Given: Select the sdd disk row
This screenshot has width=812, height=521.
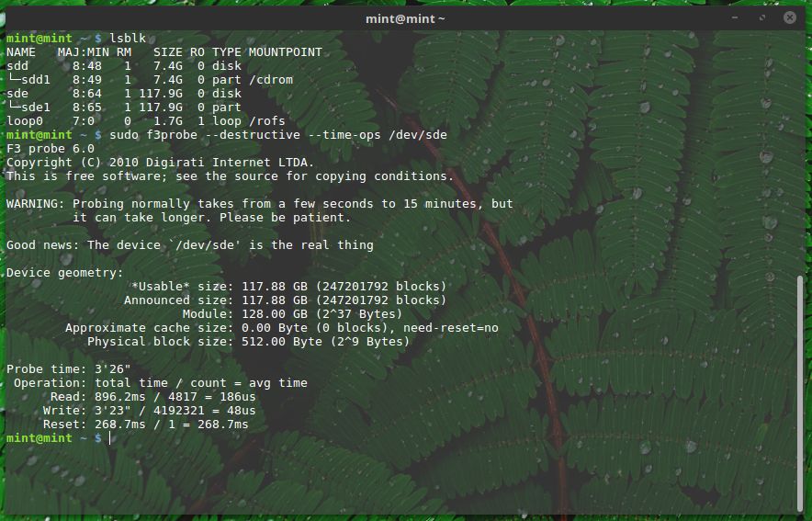Looking at the screenshot, I should (x=124, y=66).
